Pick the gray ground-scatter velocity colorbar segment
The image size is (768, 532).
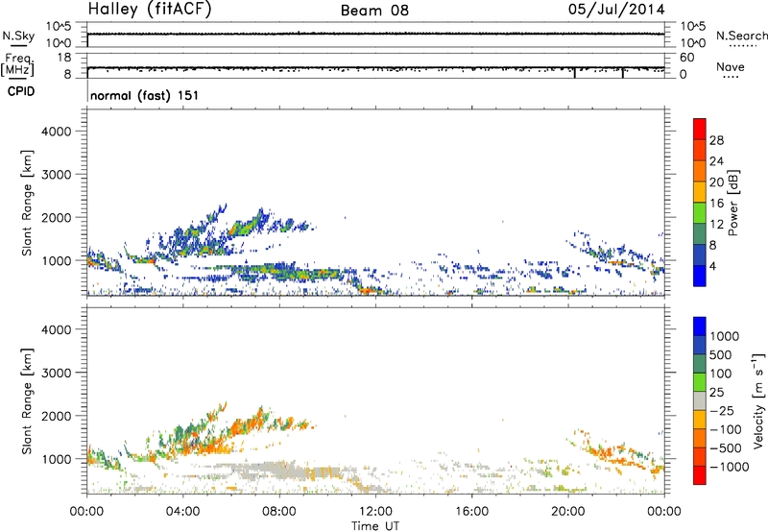point(700,401)
